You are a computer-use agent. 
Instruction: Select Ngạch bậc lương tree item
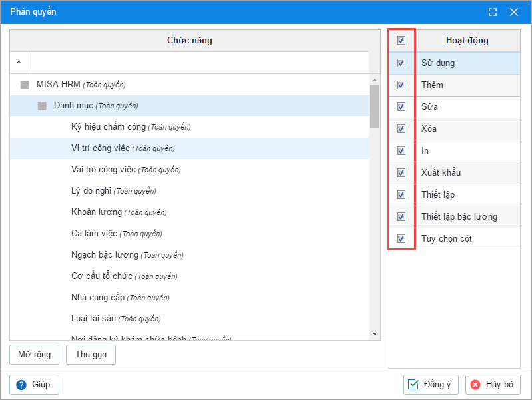(105, 255)
